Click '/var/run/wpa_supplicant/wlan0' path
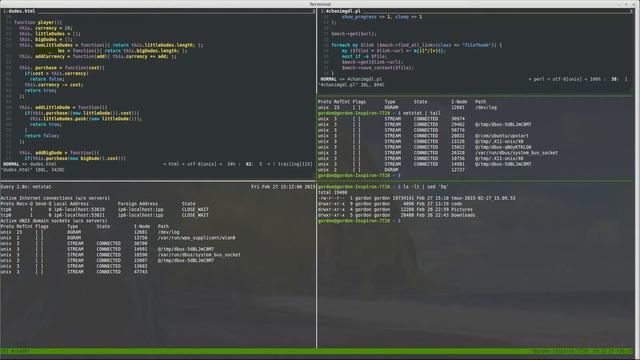The width and height of the screenshot is (640, 360). click(x=196, y=238)
